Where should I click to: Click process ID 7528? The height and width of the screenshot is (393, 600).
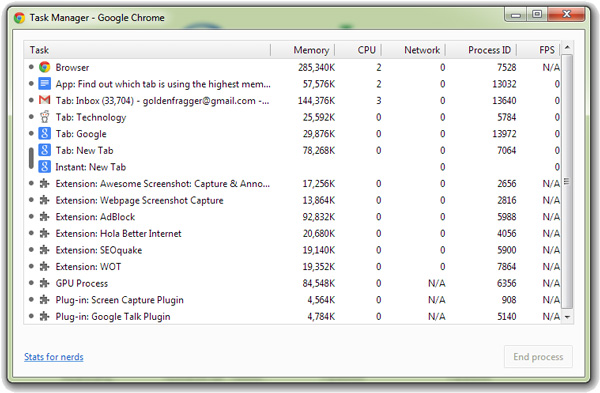point(506,68)
